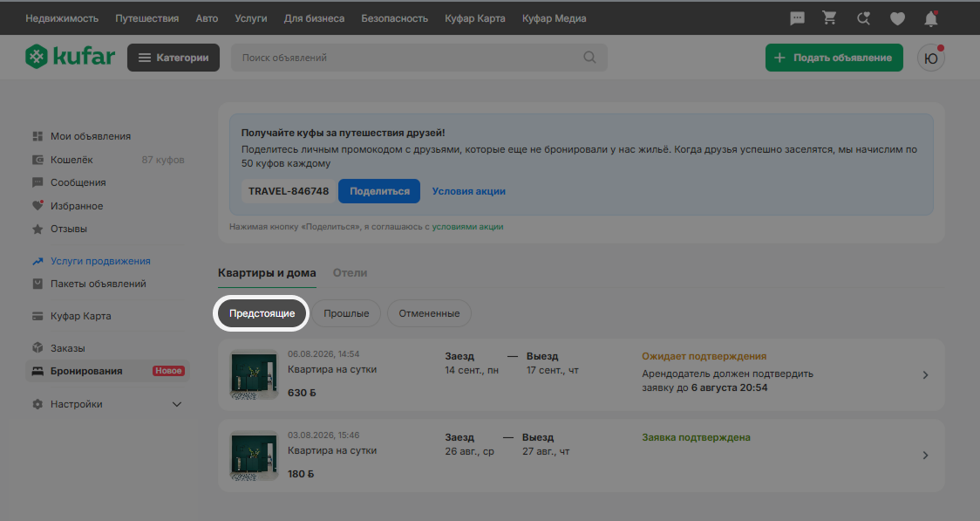This screenshot has height=521, width=980.
Task: Open the 630 Б booking arrow
Action: [926, 374]
